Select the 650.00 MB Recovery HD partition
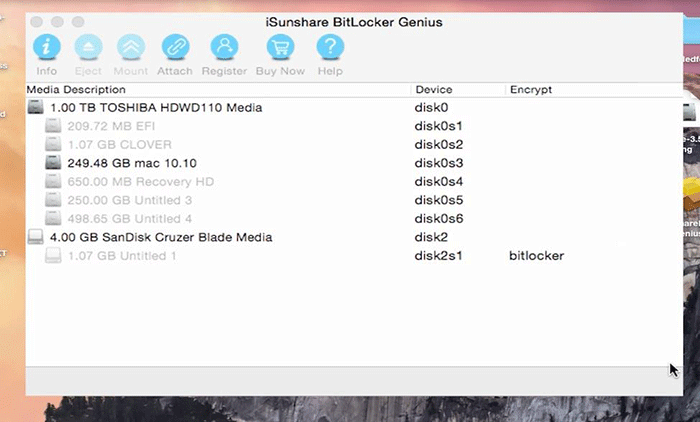 141,182
